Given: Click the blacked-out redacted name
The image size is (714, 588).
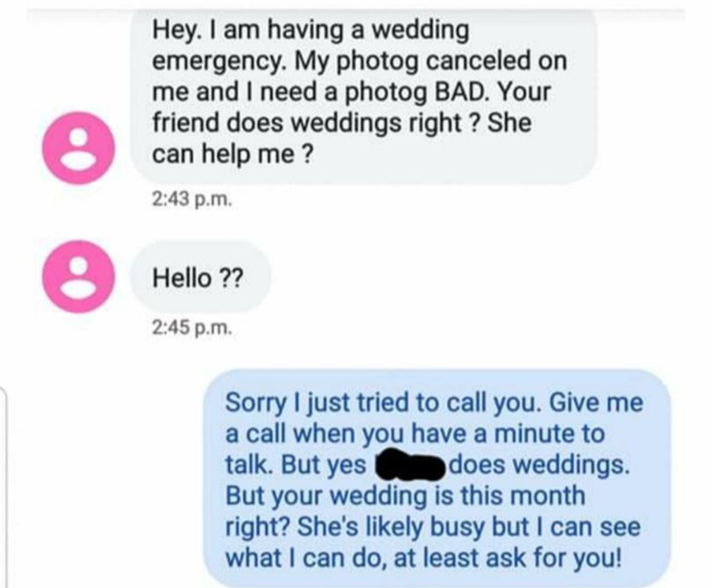Looking at the screenshot, I should [x=410, y=465].
